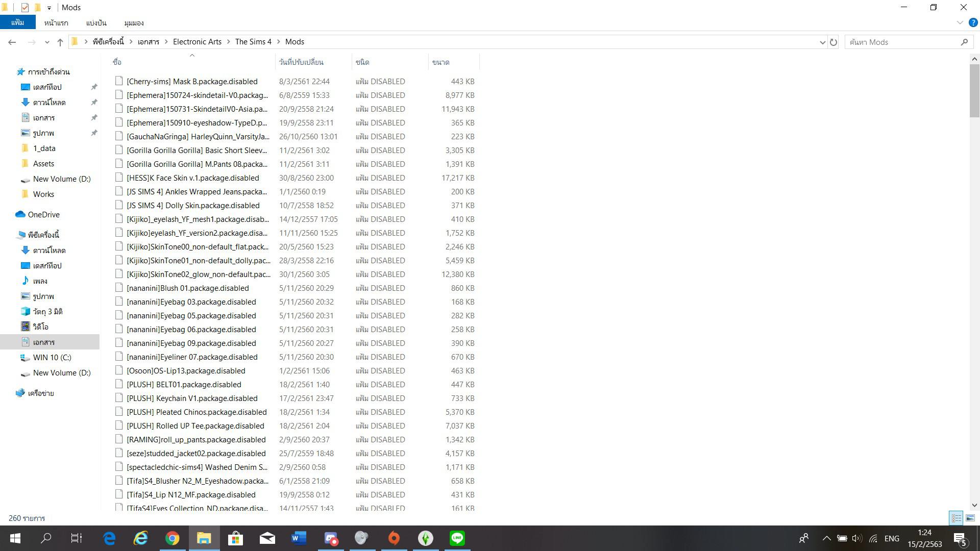This screenshot has height=551, width=980.
Task: Select OneDrive in navigation pane
Action: (x=43, y=215)
